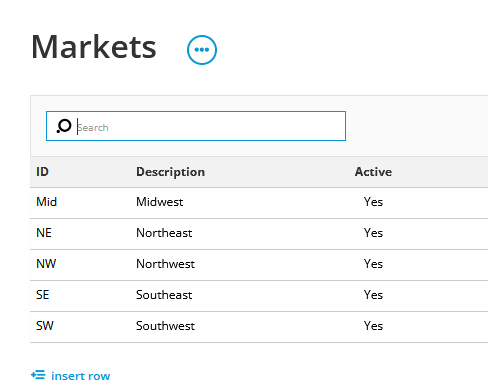The width and height of the screenshot is (488, 390).
Task: Select the SW ID cell
Action: point(45,326)
